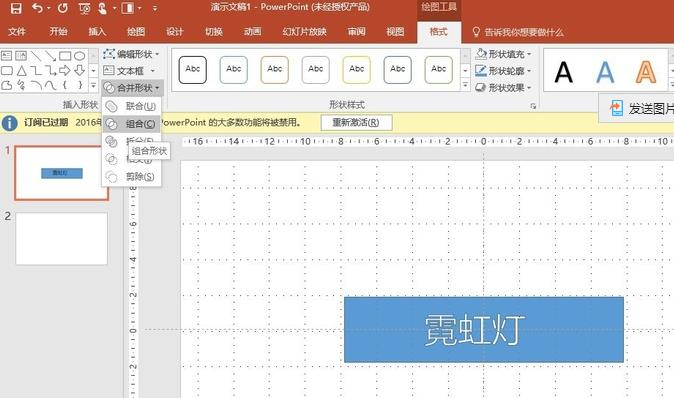Expand the shape styles gallery
This screenshot has height=398, width=674.
465,85
